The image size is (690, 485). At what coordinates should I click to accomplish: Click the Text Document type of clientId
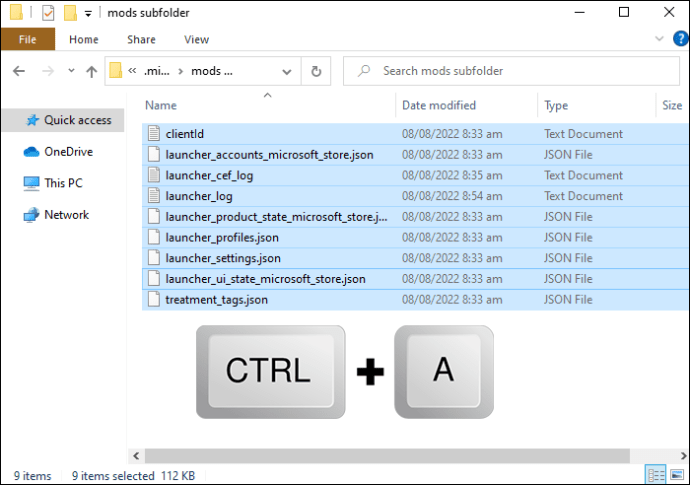pyautogui.click(x=583, y=134)
